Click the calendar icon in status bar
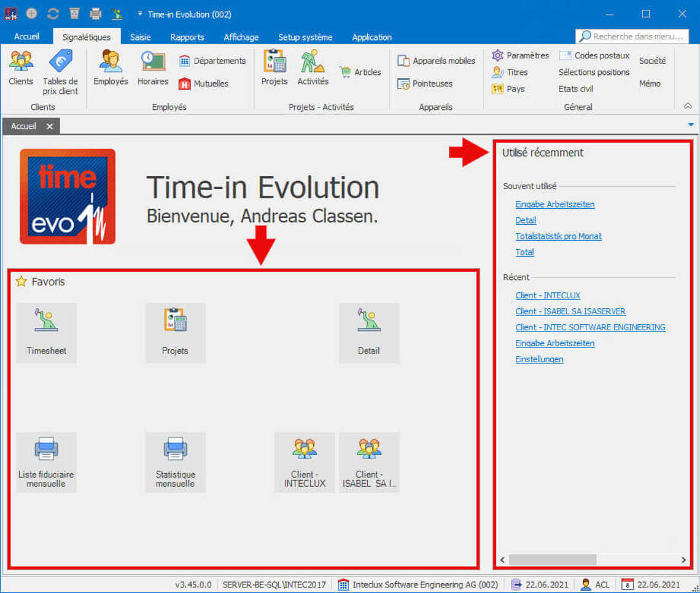Viewport: 700px width, 593px height. click(627, 584)
